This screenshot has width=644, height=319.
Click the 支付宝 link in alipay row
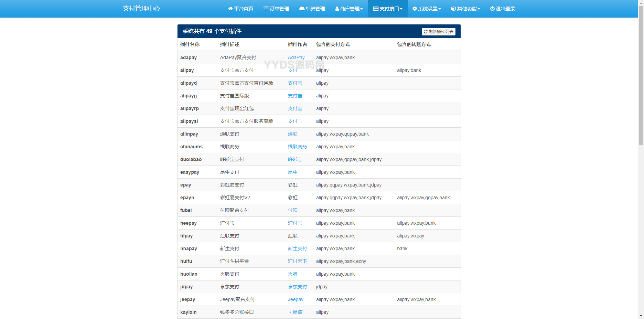pyautogui.click(x=295, y=70)
